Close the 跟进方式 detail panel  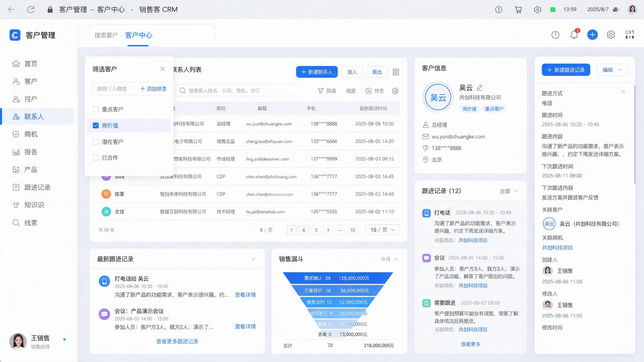click(623, 92)
